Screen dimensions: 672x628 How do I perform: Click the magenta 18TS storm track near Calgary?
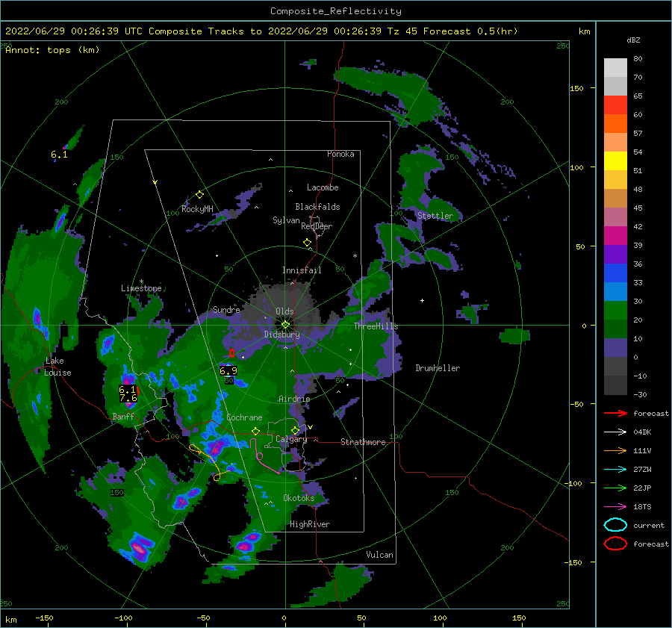point(261,457)
